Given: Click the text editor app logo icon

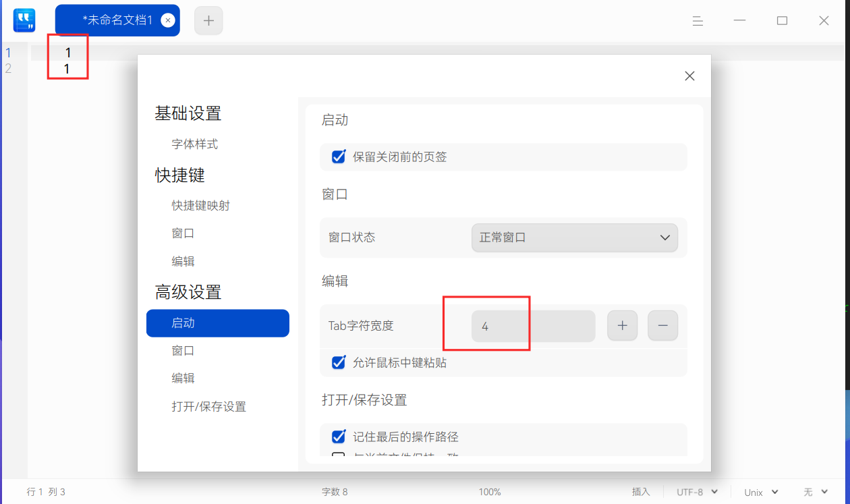Looking at the screenshot, I should [x=24, y=20].
